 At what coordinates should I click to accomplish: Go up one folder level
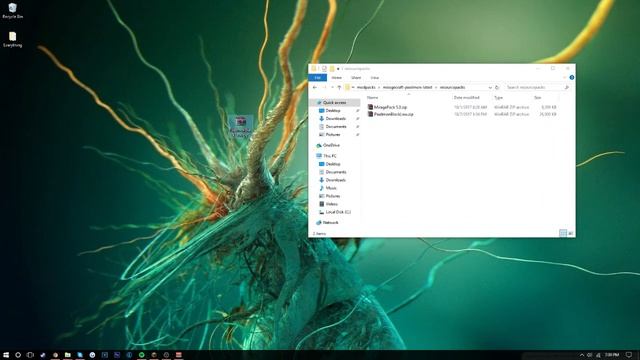click(339, 87)
